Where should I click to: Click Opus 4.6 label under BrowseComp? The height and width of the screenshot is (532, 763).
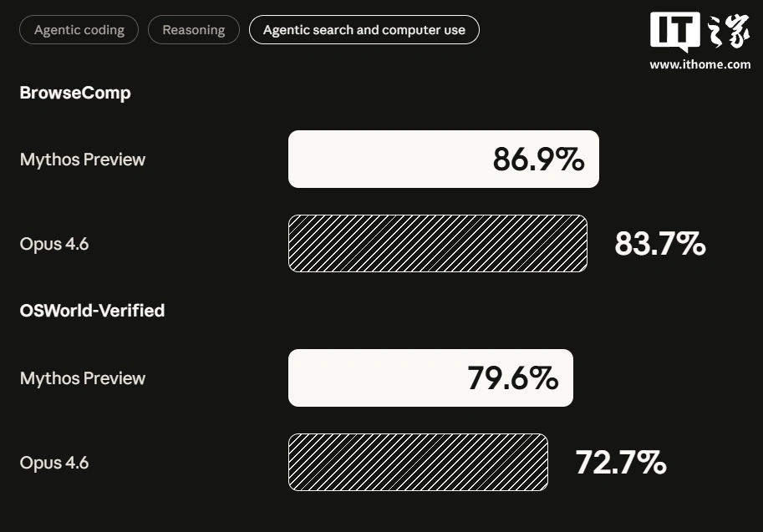[x=54, y=244]
